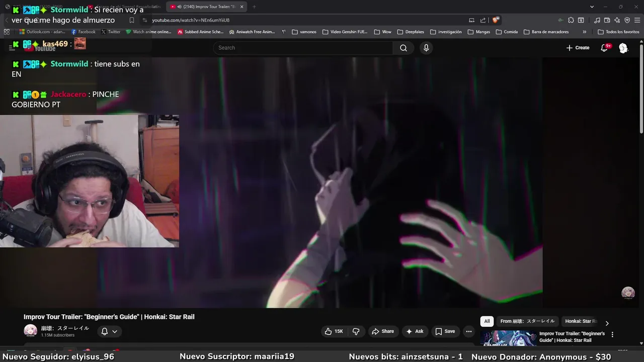Open the YouTube guide hamburger menu
Screen dimensions: 644x362
coord(12,48)
